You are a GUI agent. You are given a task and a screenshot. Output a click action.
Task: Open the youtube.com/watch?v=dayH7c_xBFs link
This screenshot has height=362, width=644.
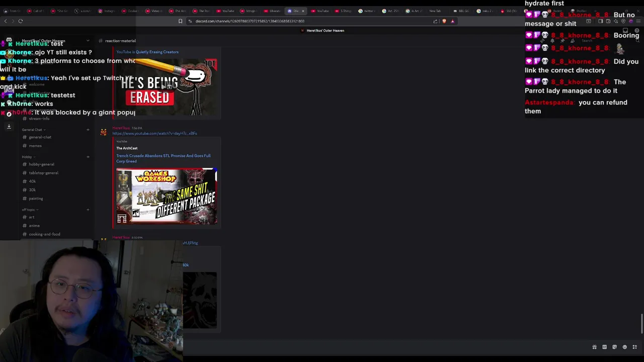[154, 134]
